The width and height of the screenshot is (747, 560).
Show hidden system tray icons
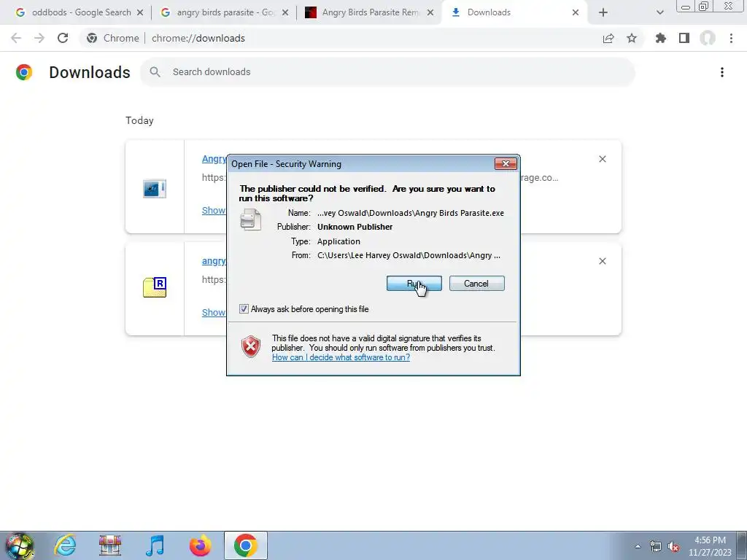coord(638,546)
